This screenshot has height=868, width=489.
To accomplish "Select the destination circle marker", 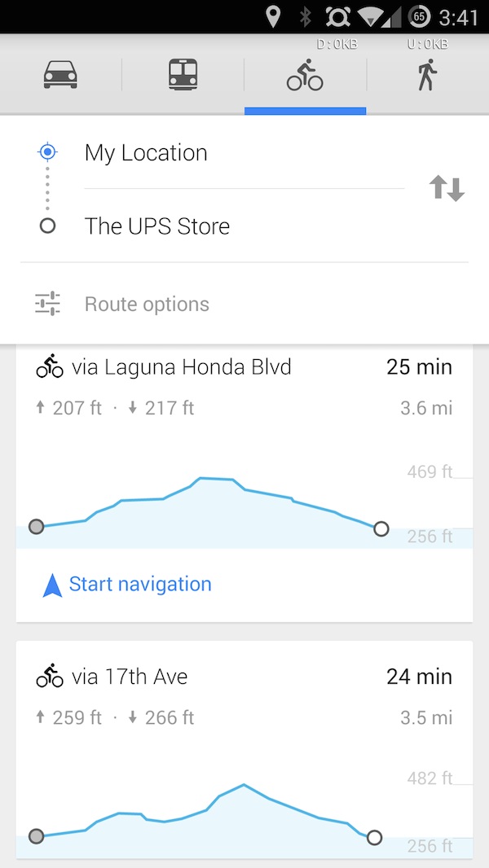I will pyautogui.click(x=47, y=226).
